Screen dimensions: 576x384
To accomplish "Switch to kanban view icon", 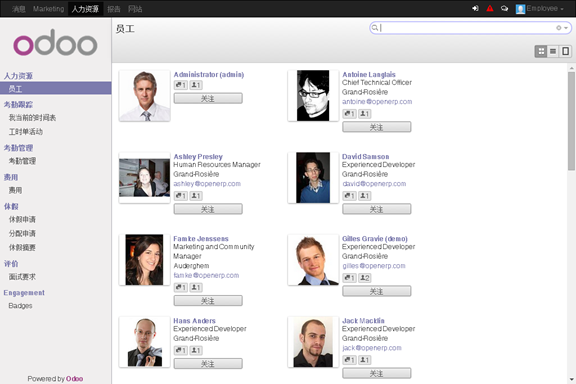I will [541, 51].
